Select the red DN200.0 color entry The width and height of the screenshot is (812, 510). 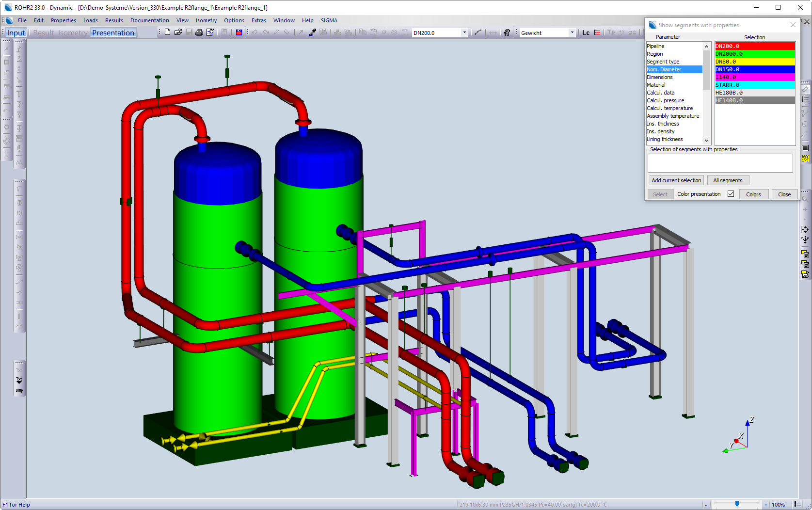[x=754, y=46]
